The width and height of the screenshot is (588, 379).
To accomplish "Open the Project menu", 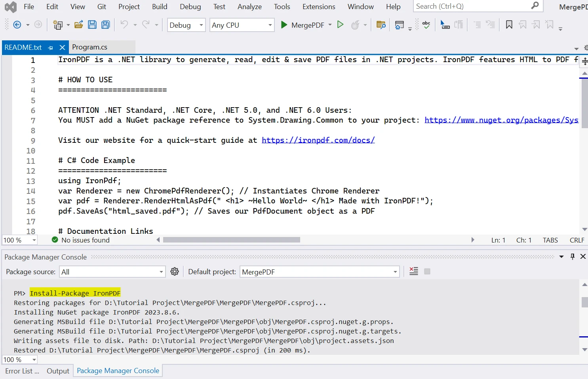I will 129,7.
